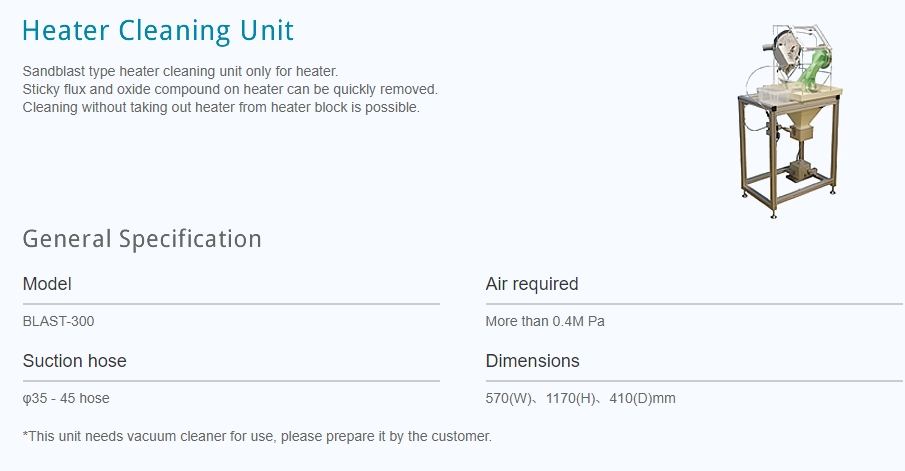Select the More than 0.4M Pa value

(545, 322)
